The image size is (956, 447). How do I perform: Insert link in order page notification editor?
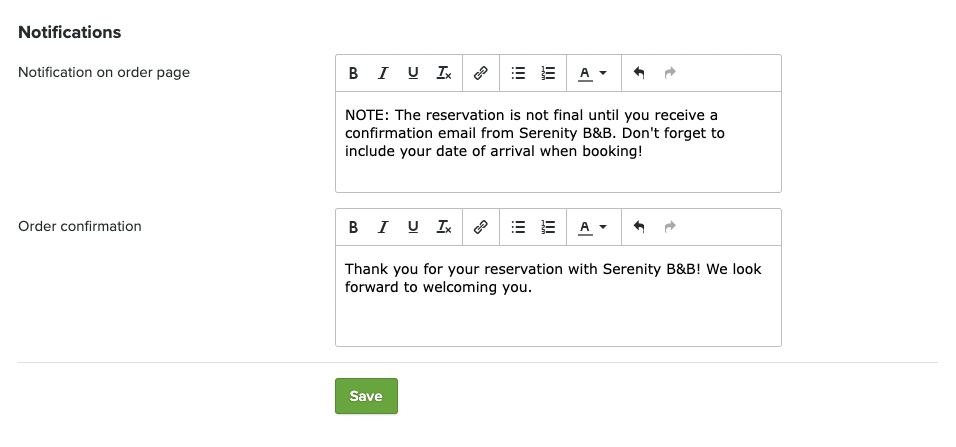[480, 73]
